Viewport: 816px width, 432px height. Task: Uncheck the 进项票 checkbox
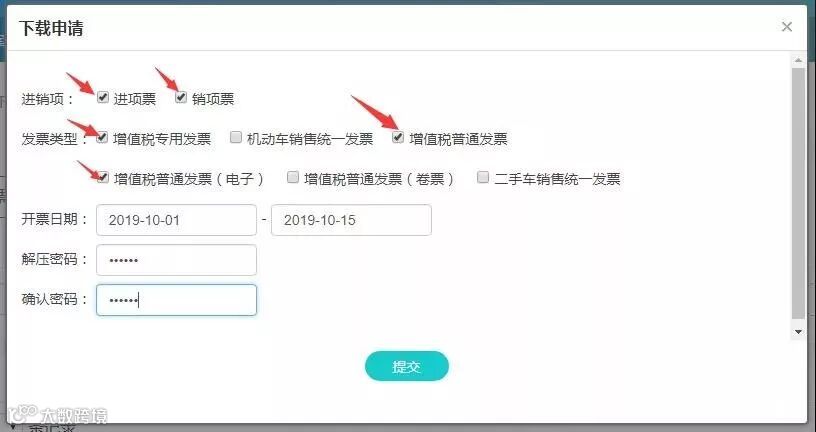103,97
